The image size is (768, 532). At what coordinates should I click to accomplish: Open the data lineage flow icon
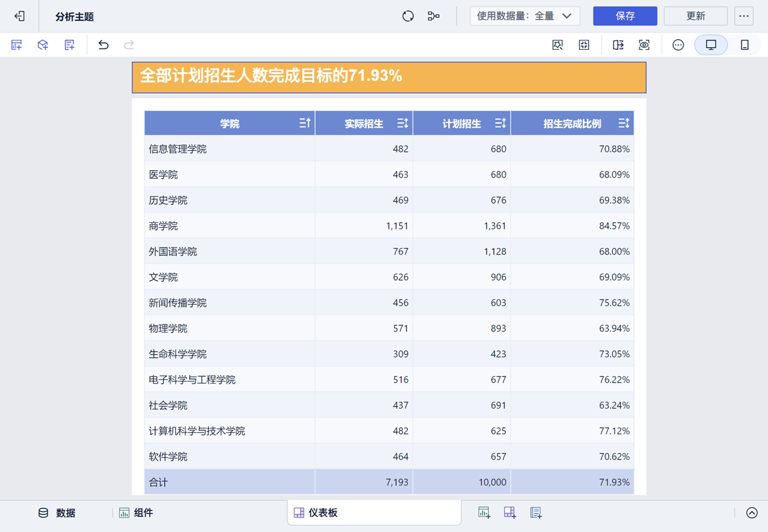coord(433,16)
